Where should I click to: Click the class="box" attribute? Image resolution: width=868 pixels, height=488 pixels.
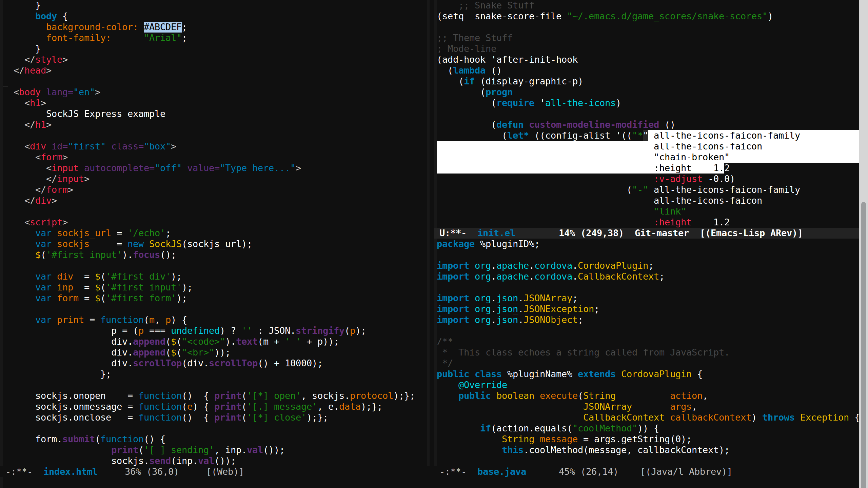tap(141, 146)
